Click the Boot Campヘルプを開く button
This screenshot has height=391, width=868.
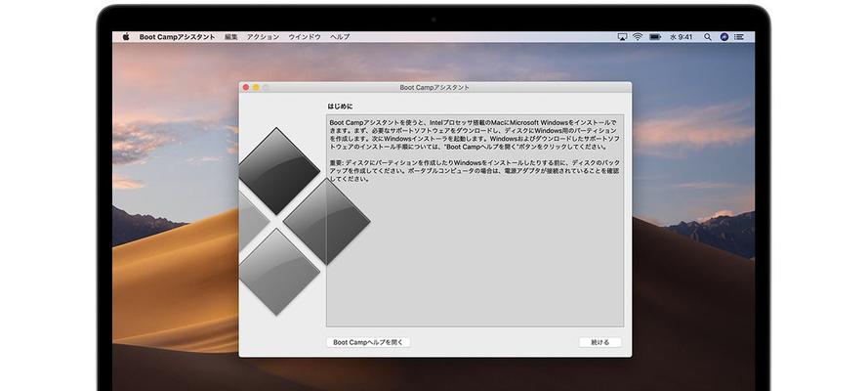tap(368, 342)
